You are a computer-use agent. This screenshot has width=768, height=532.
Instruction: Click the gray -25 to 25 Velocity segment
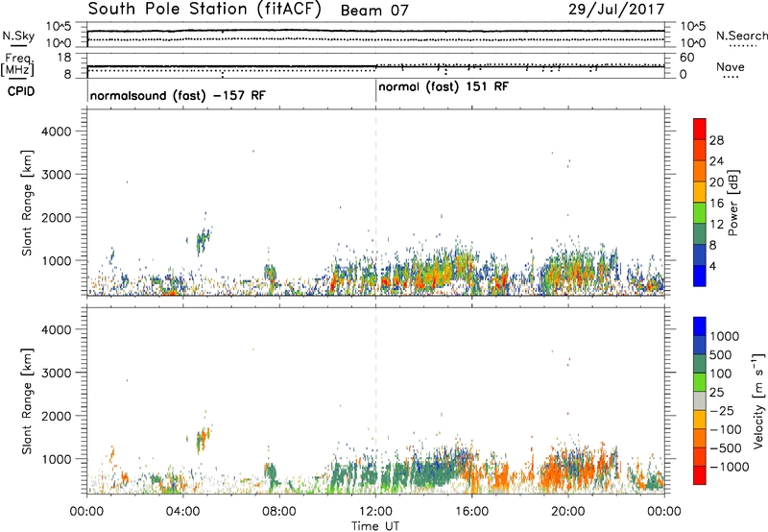click(x=700, y=400)
